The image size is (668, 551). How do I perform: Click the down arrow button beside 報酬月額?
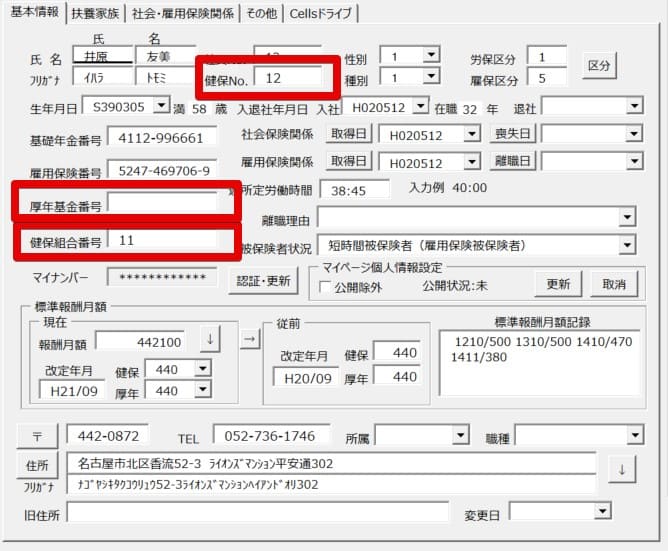[x=210, y=339]
